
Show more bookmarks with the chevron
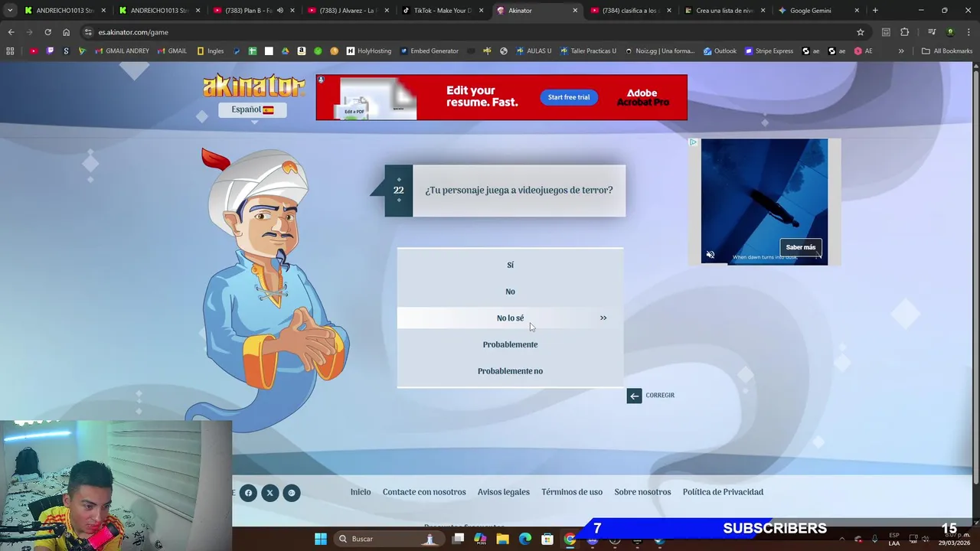[x=901, y=51]
